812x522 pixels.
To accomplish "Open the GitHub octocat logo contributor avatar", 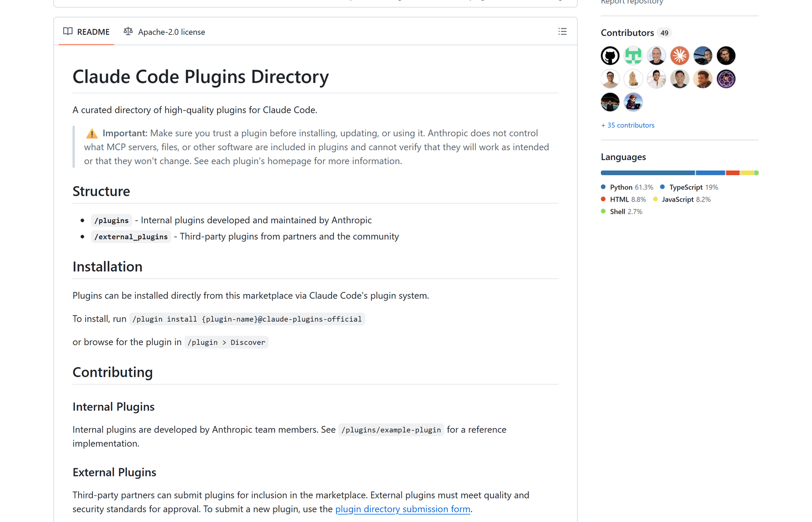I will (x=610, y=56).
